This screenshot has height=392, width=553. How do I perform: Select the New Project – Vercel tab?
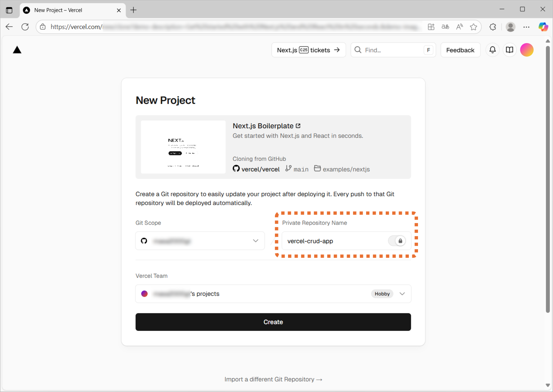point(69,10)
